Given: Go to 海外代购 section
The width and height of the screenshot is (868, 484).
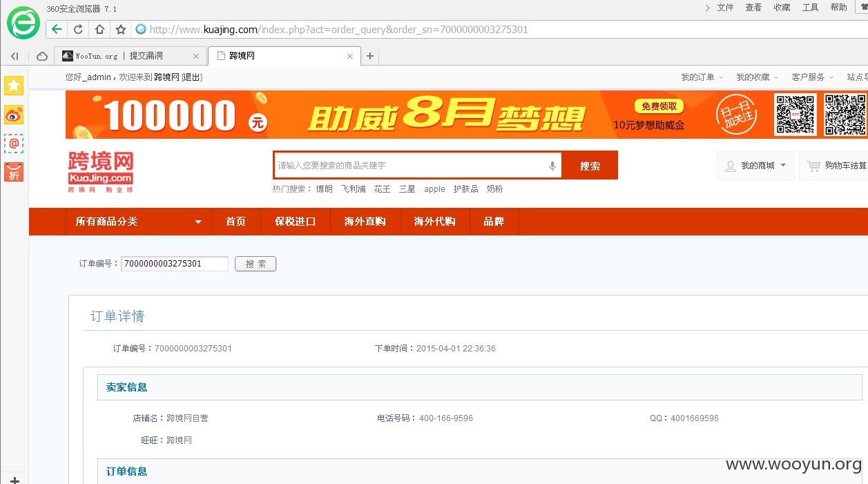Looking at the screenshot, I should point(434,222).
